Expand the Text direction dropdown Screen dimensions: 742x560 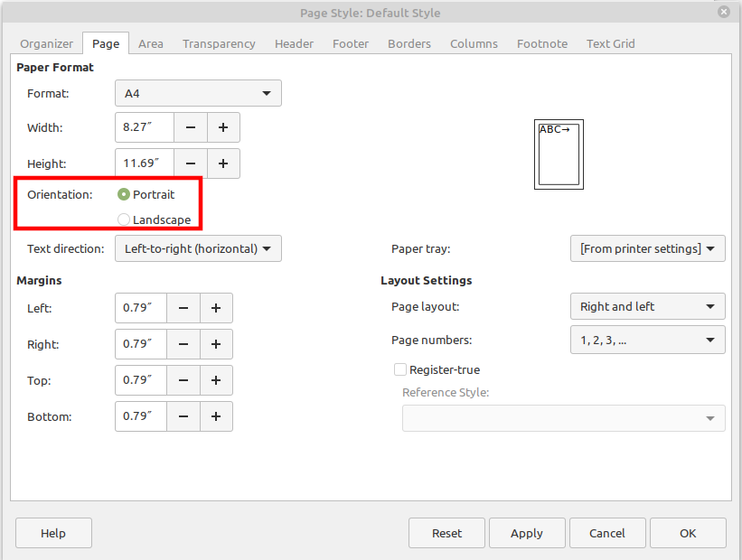(x=198, y=248)
